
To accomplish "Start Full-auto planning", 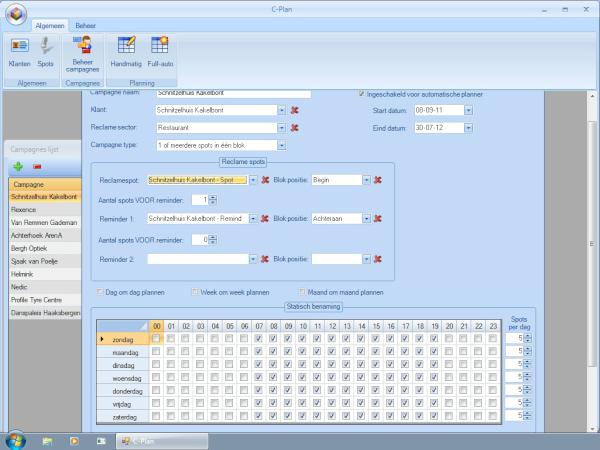I will coord(160,54).
